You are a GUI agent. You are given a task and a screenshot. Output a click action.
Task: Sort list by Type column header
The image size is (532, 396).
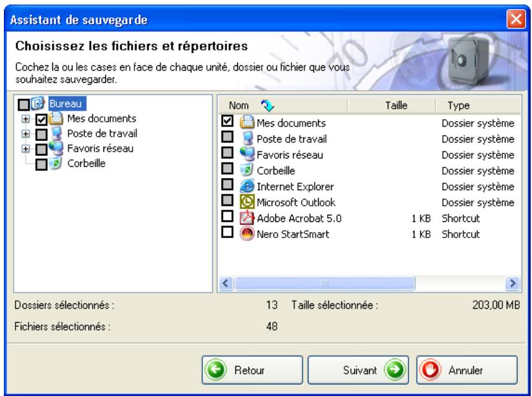tap(478, 105)
